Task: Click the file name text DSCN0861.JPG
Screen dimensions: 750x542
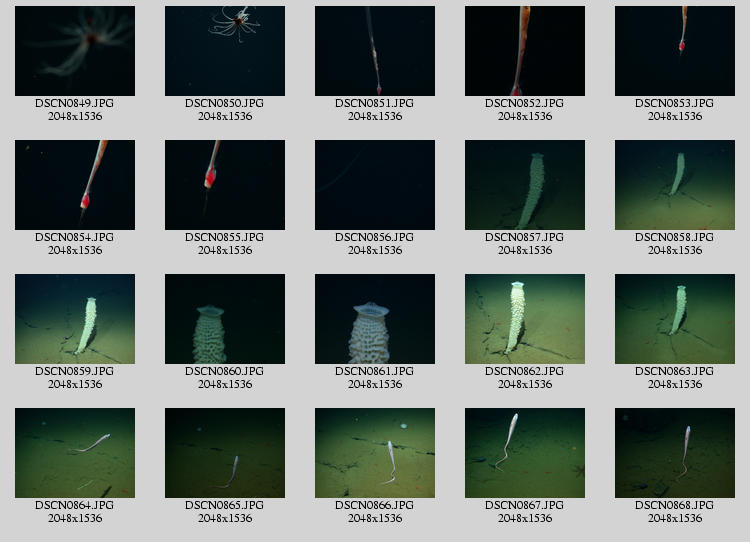Action: (375, 371)
